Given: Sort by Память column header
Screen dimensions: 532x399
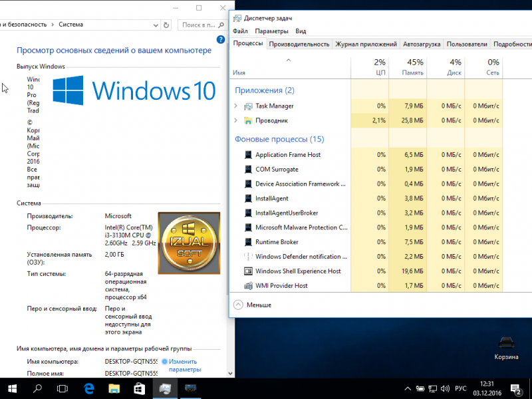Looking at the screenshot, I should pos(408,67).
